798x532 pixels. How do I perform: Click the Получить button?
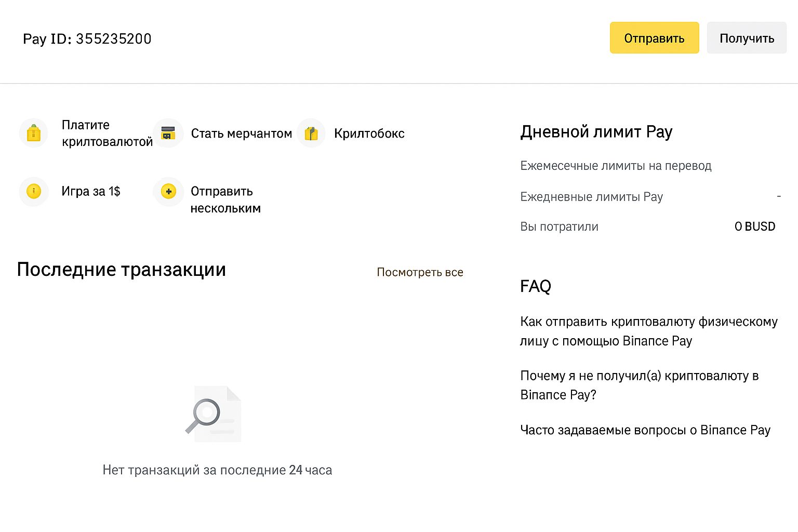click(747, 37)
